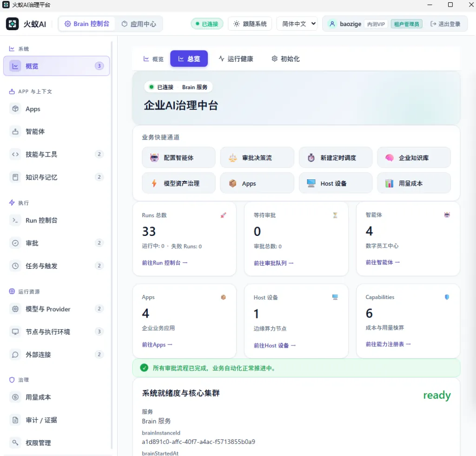The image size is (476, 456).
Task: Click the 内测VIP badge
Action: (376, 24)
